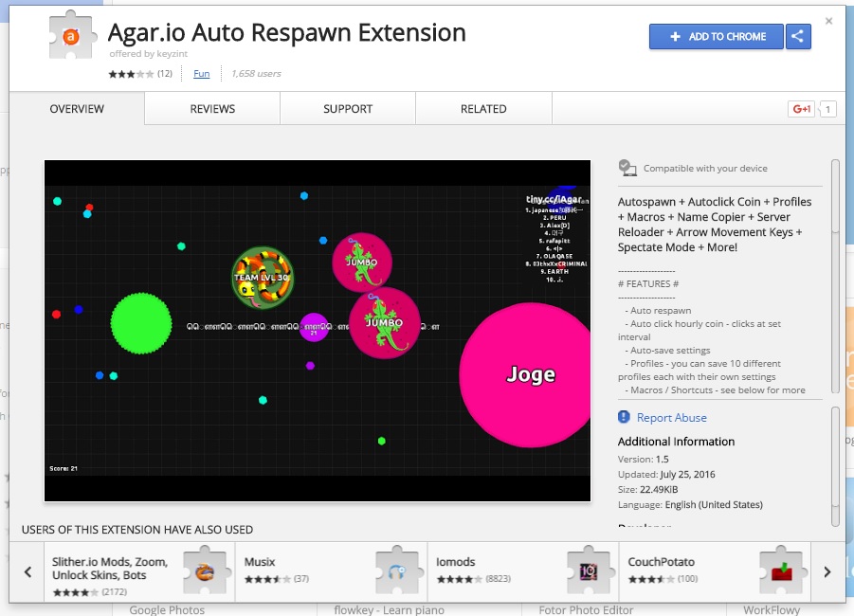Viewport: 854px width, 616px height.
Task: Click the Agar.io gameplay screenshot
Action: (318, 331)
